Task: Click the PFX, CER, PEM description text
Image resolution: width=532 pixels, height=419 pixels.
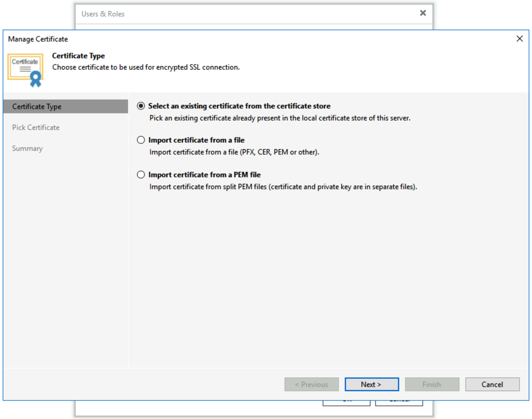Action: 234,152
